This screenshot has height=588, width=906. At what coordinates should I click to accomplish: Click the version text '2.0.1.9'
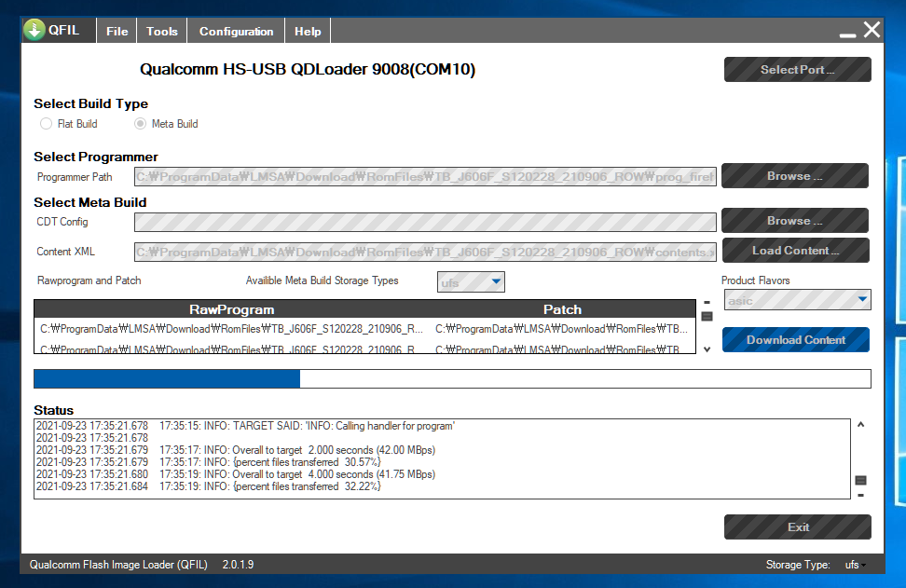click(238, 565)
